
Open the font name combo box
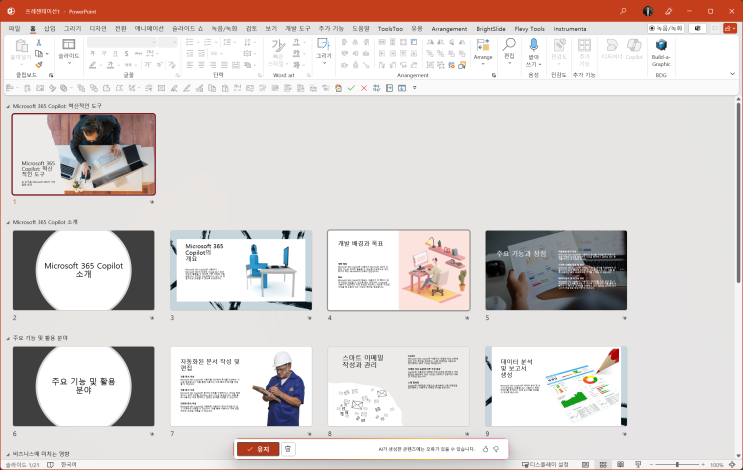pos(121,43)
